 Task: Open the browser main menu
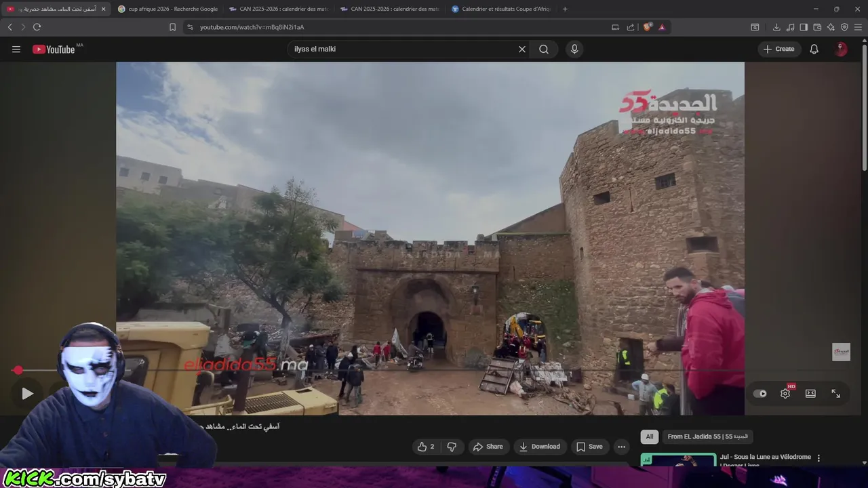858,27
